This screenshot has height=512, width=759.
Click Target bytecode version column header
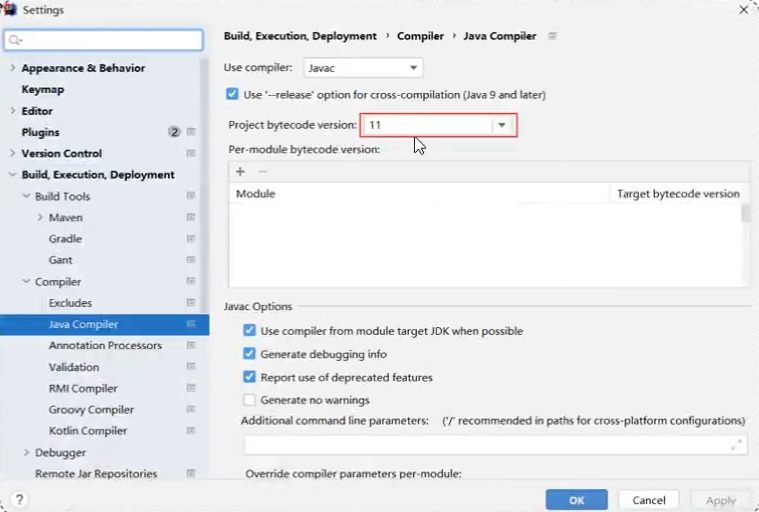pos(678,194)
